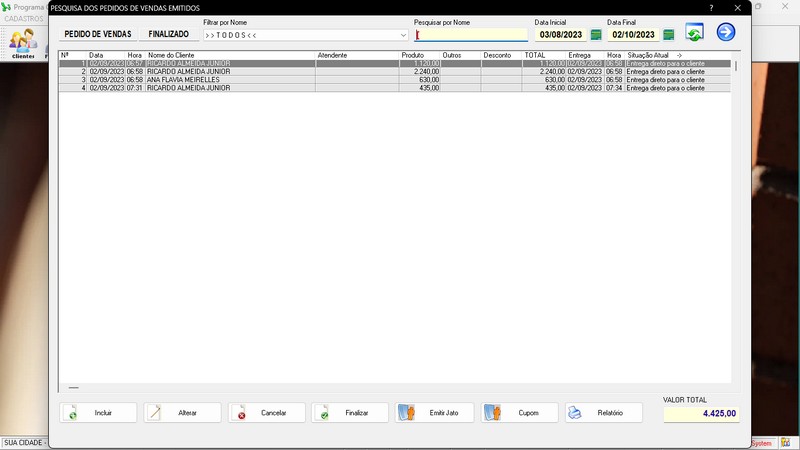Click SUA CIDADE in the status bar
Image resolution: width=800 pixels, height=450 pixels.
point(23,443)
